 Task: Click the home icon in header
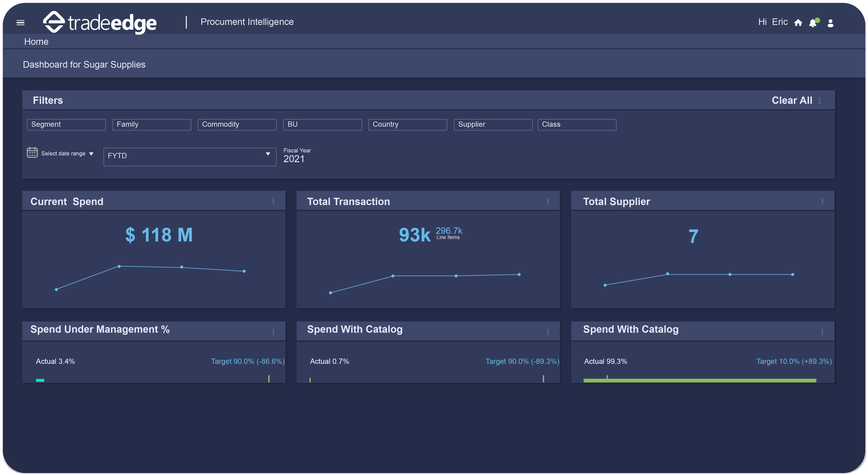[x=798, y=22]
